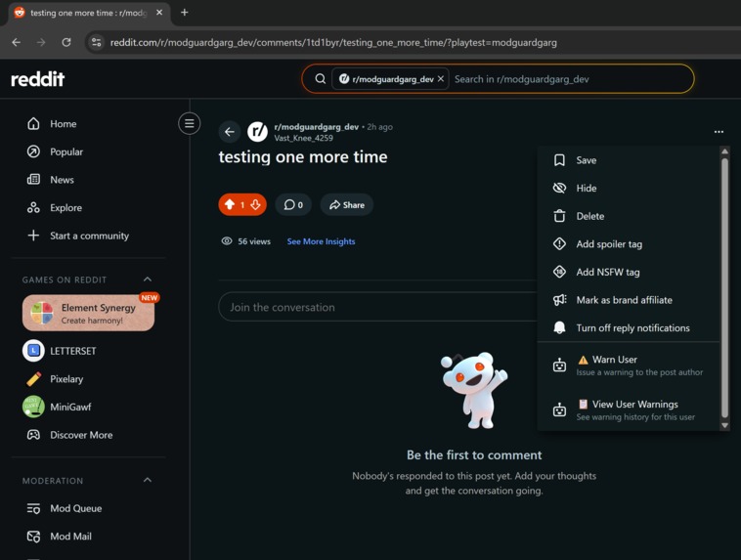Select View User Warnings entry
The width and height of the screenshot is (741, 560).
click(x=629, y=409)
